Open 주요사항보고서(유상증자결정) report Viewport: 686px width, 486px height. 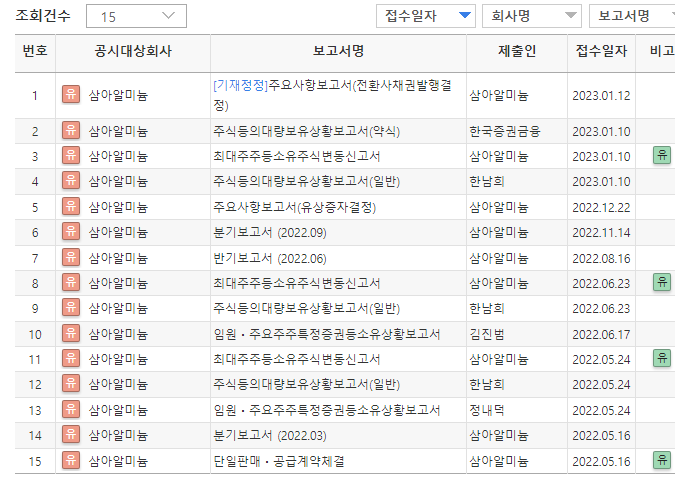pos(294,207)
